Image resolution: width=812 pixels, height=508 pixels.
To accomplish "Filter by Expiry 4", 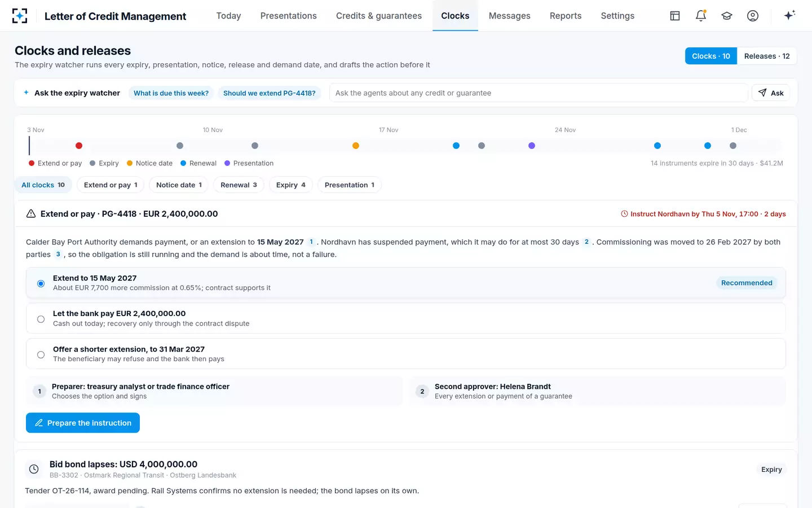I will pyautogui.click(x=291, y=185).
